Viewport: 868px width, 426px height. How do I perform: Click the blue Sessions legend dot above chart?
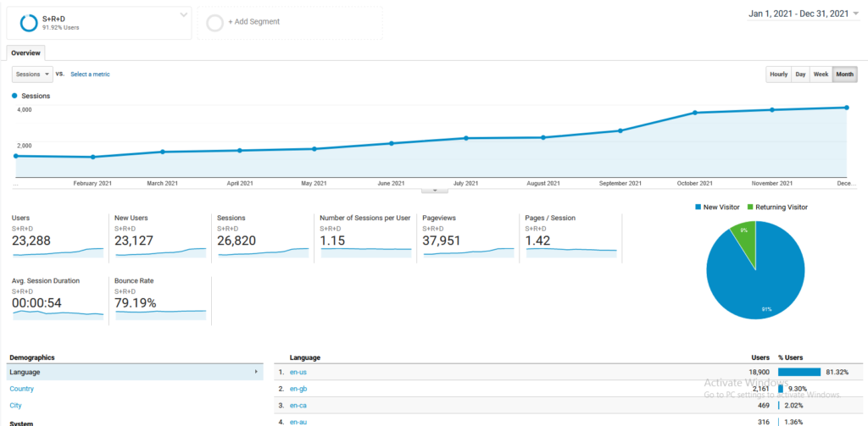coord(15,96)
